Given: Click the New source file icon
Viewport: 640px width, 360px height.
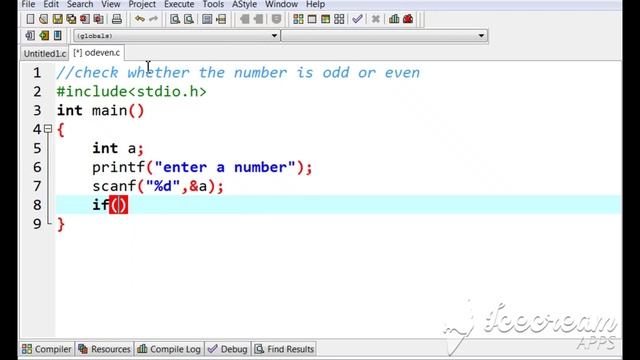Looking at the screenshot, I should (30, 19).
